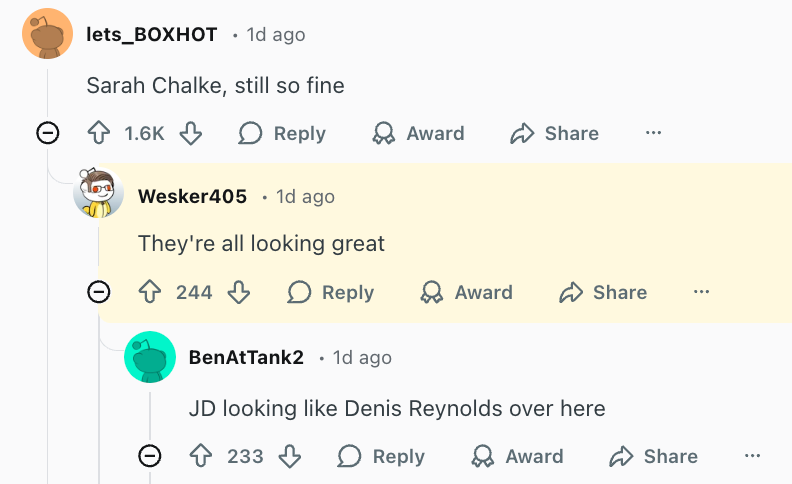The height and width of the screenshot is (484, 792).
Task: Downvote the lets_BOXHOT comment
Action: (x=190, y=133)
